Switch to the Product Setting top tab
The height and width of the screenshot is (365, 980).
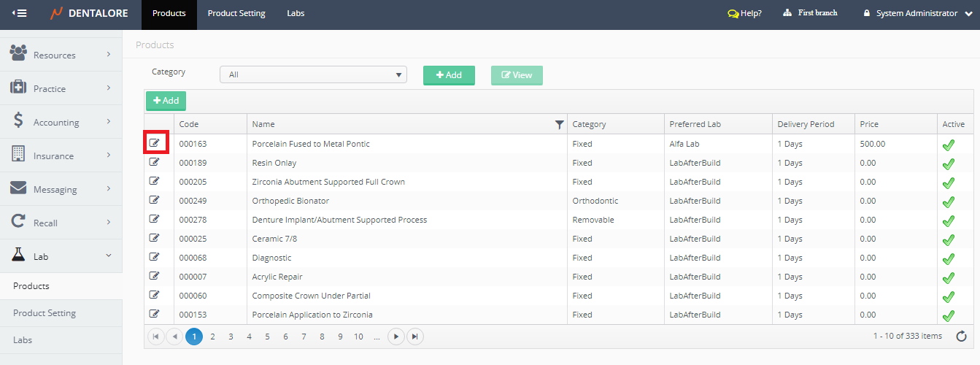click(x=236, y=13)
